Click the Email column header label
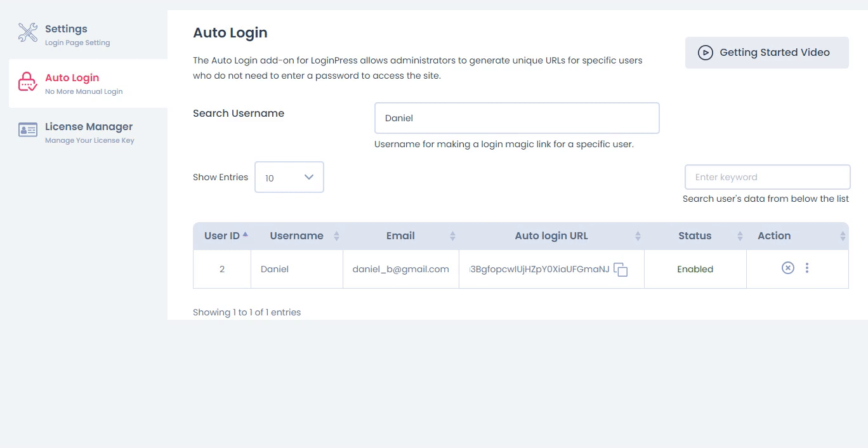Screen dimensions: 868x448 coord(400,236)
